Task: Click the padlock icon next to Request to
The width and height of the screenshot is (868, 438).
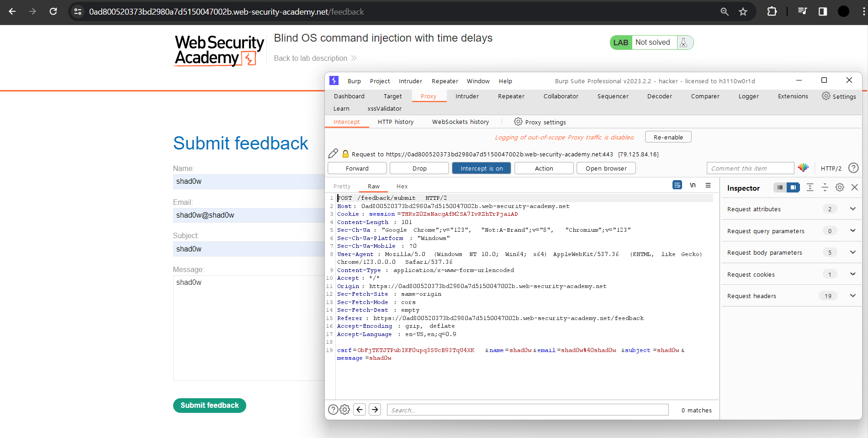Action: pyautogui.click(x=345, y=154)
